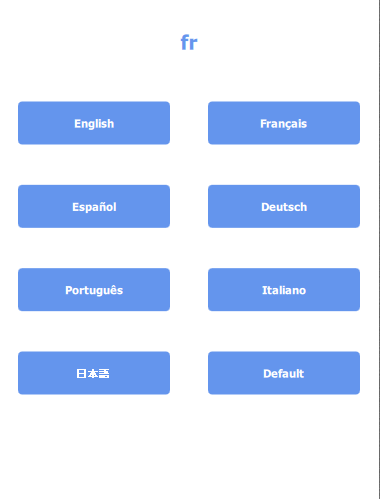Choose Japanese via the 日本語 button

click(x=94, y=373)
